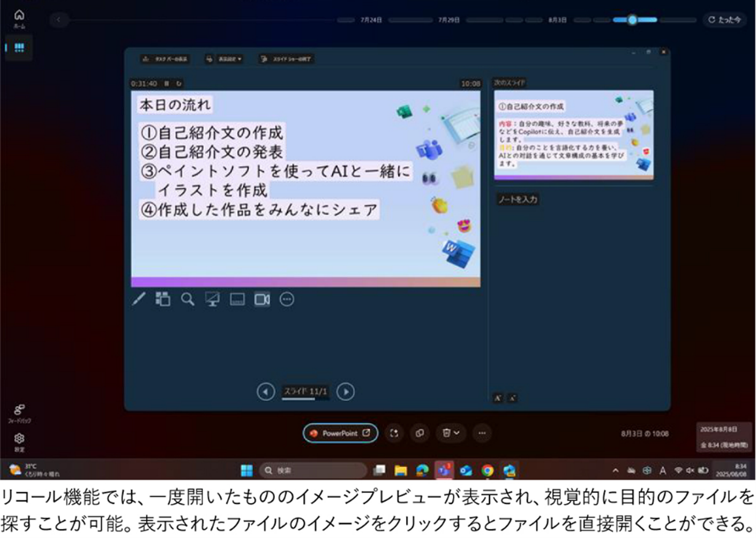Click the next slide preview thumbnail
This screenshot has height=538, width=756.
click(x=573, y=134)
